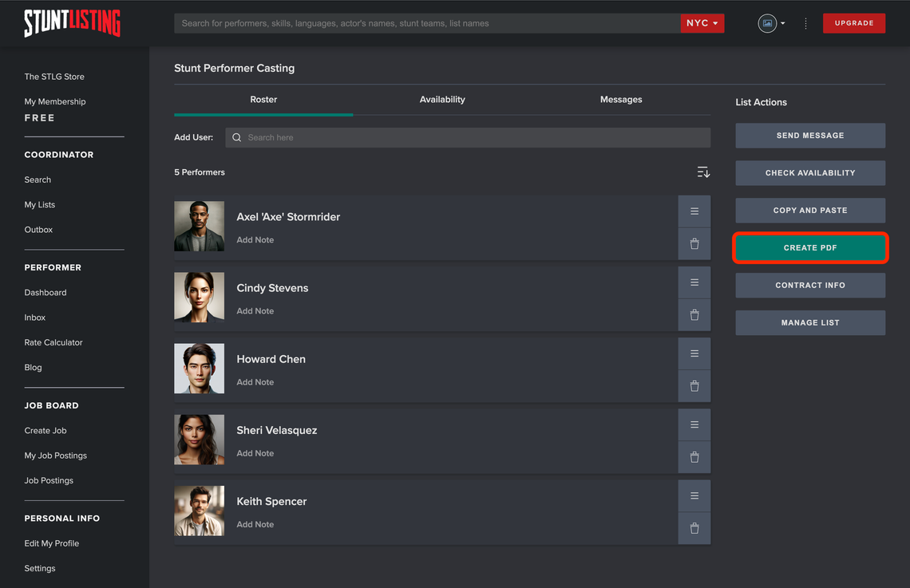Open hamburger menu for Axel Stormrider
The width and height of the screenshot is (910, 588).
[694, 211]
